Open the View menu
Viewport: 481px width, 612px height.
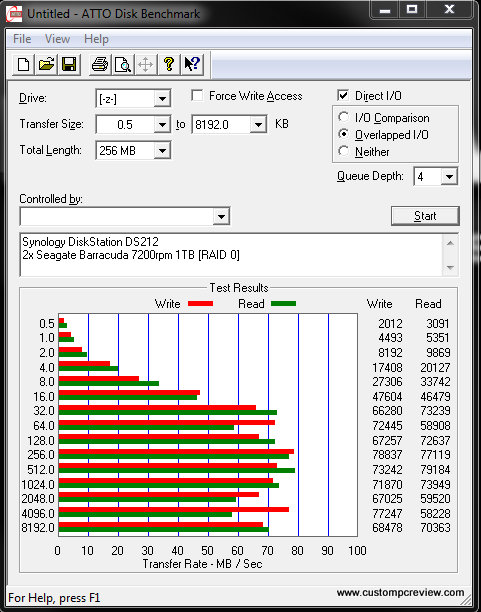57,39
